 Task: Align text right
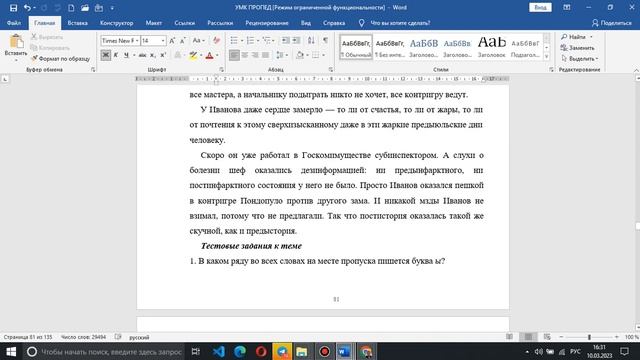(255, 55)
